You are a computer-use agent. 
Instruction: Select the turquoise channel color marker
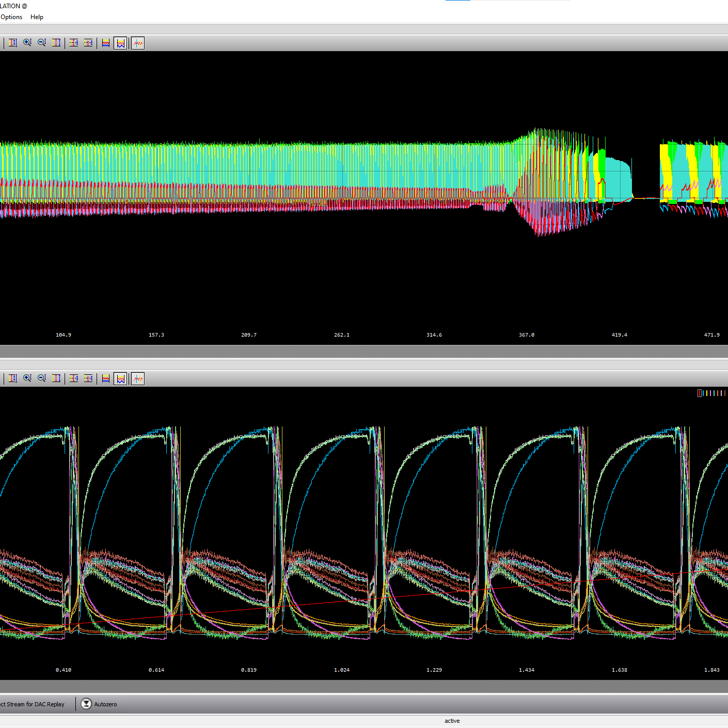pyautogui.click(x=714, y=393)
